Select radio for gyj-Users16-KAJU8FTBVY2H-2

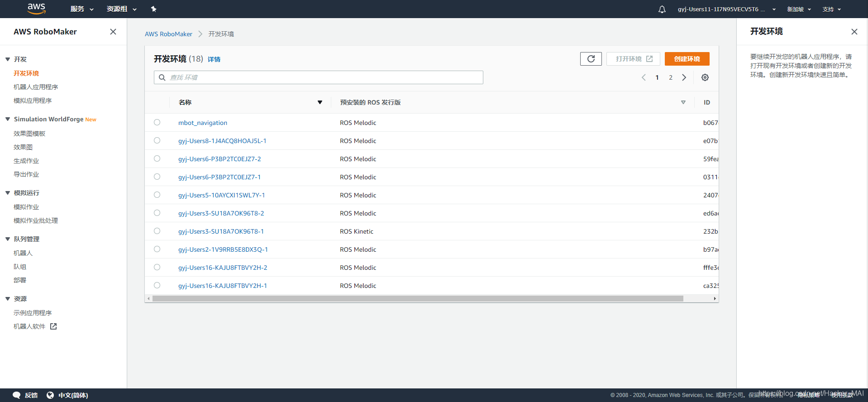[x=157, y=267]
